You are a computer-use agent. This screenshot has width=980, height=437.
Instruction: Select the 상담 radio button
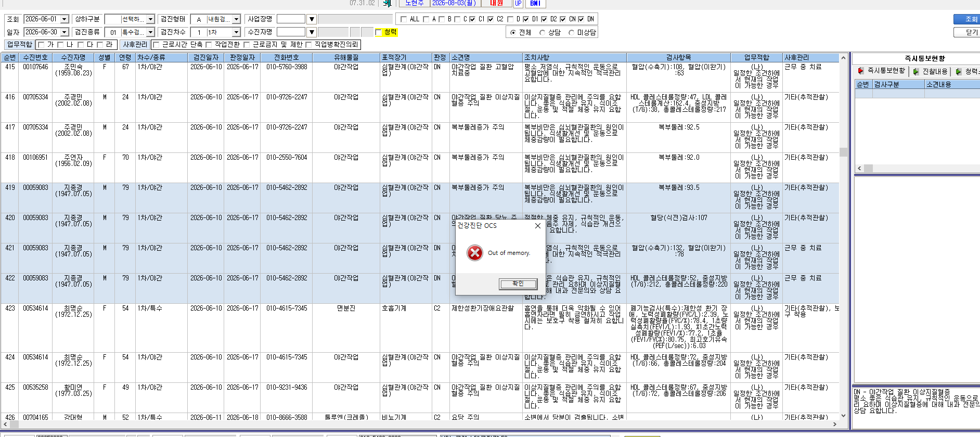click(x=542, y=32)
